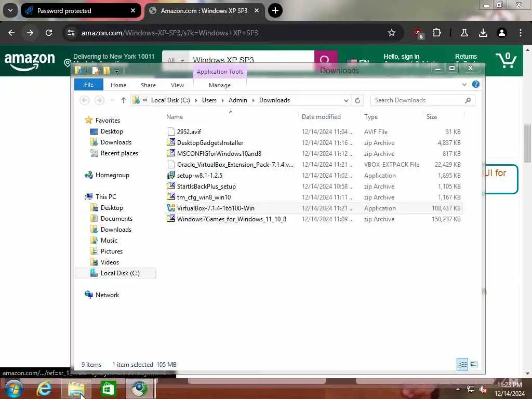This screenshot has width=532, height=399.
Task: Open new browser tab with plus button
Action: tap(275, 10)
